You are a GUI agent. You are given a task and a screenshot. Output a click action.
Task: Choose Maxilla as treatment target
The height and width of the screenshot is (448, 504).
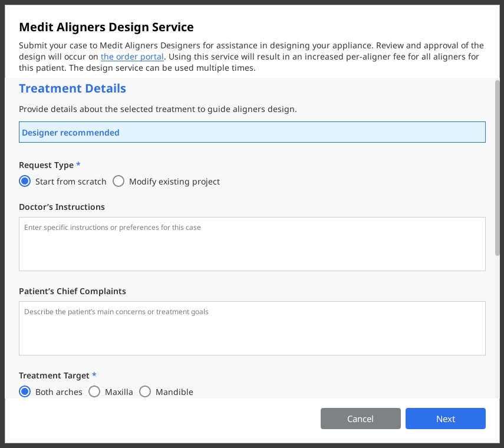tap(94, 392)
